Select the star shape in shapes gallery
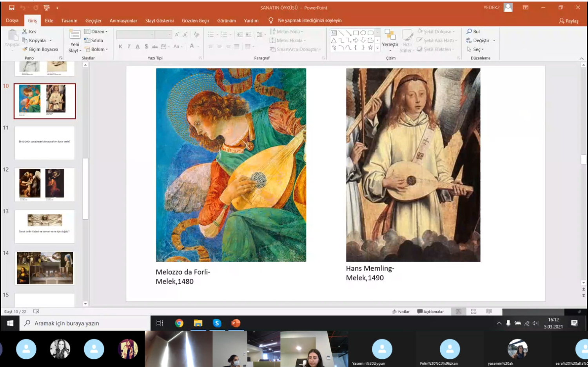Image resolution: width=588 pixels, height=367 pixels. 370,48
